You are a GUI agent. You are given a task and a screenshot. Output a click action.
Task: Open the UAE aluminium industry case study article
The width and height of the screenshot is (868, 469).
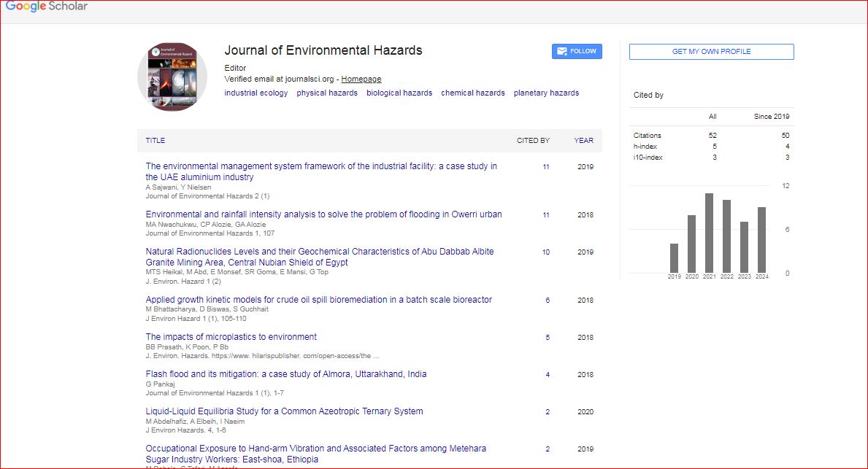point(321,171)
